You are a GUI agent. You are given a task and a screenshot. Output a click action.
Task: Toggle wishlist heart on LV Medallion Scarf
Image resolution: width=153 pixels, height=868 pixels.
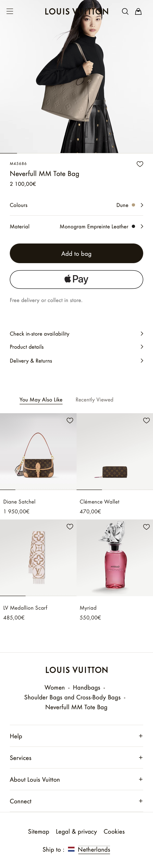point(70,527)
